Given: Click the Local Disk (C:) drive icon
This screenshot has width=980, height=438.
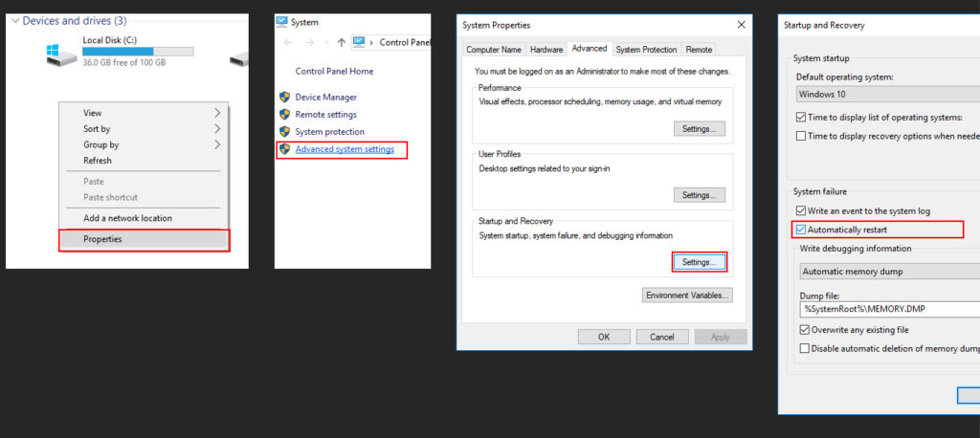Looking at the screenshot, I should click(x=60, y=54).
